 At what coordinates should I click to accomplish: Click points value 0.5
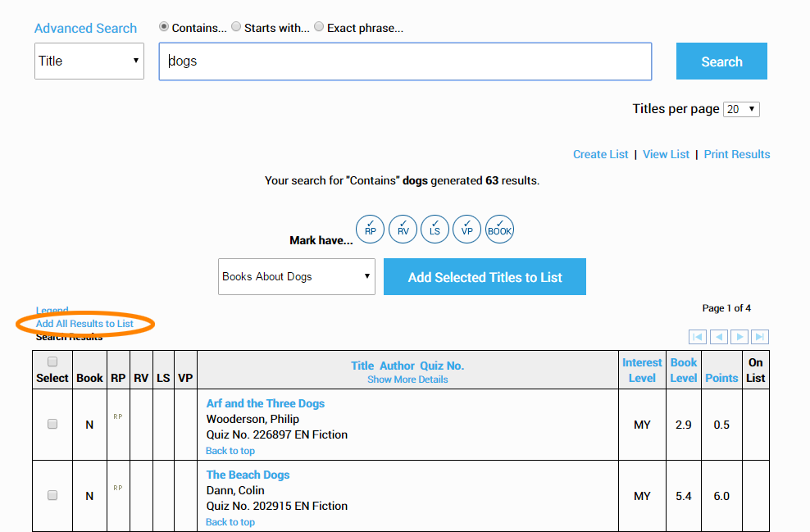[x=721, y=425]
